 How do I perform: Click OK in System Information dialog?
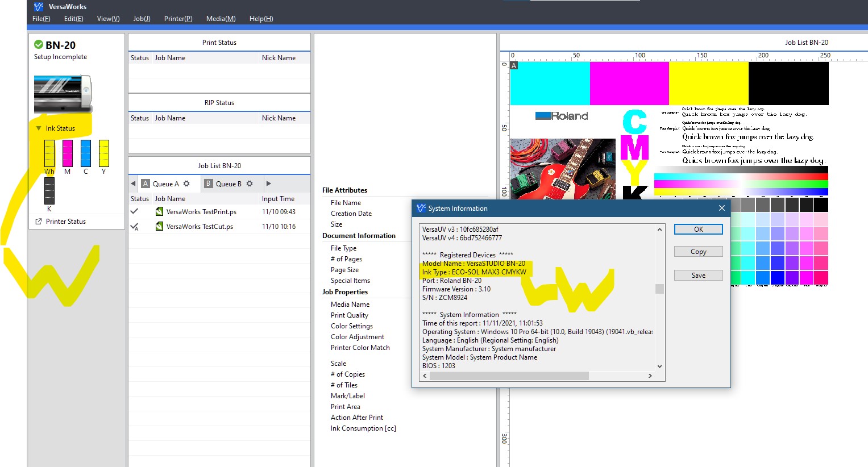coord(699,230)
